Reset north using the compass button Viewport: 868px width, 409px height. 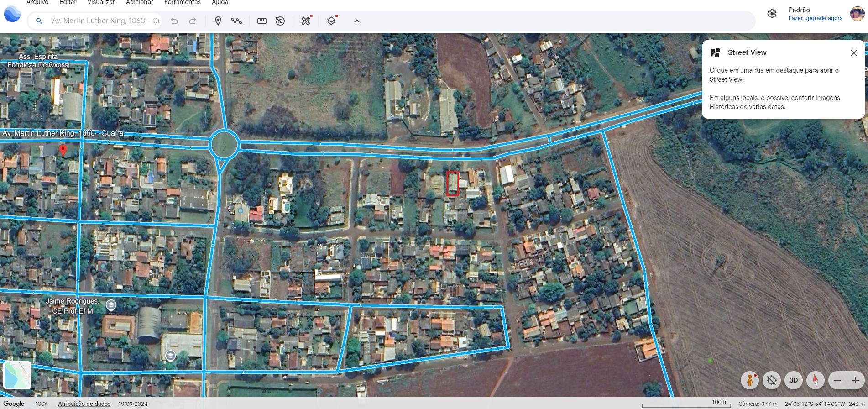coord(815,380)
